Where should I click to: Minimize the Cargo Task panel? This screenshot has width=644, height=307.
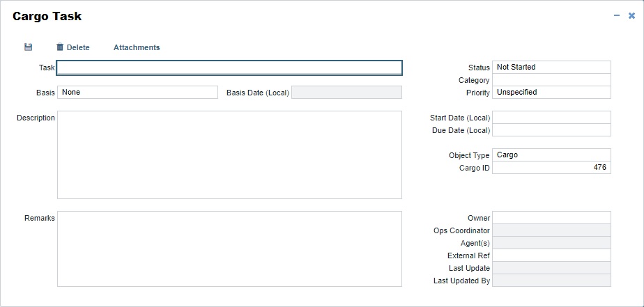(x=617, y=15)
